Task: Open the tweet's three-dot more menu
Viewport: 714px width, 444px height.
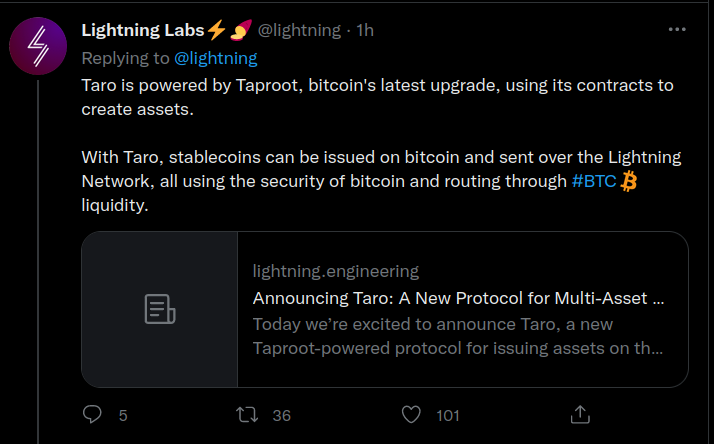Action: [677, 30]
